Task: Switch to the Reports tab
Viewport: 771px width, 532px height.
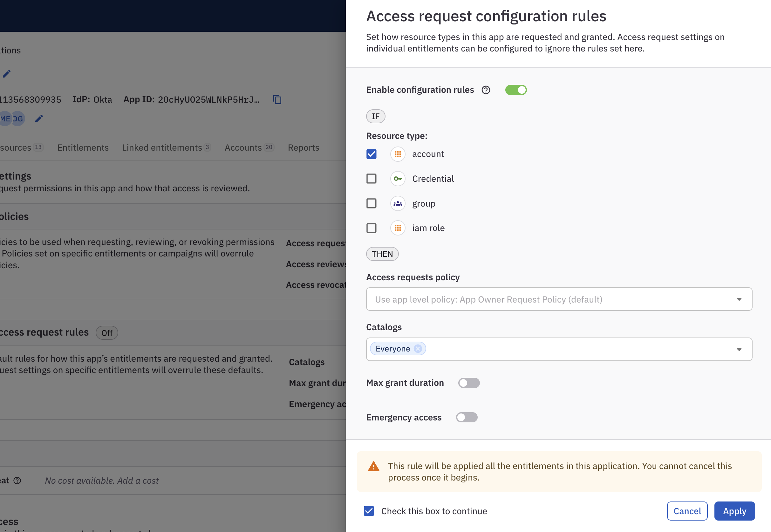Action: pyautogui.click(x=304, y=148)
